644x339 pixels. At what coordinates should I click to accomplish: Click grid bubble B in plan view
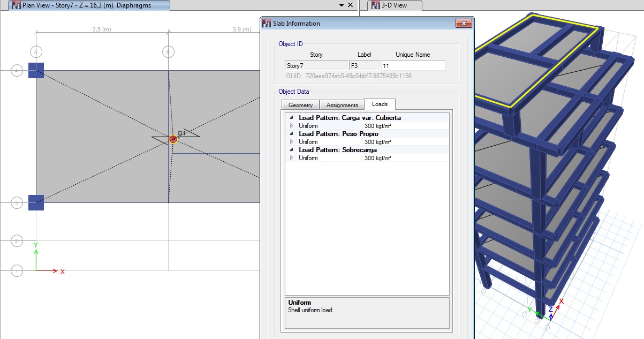point(168,51)
